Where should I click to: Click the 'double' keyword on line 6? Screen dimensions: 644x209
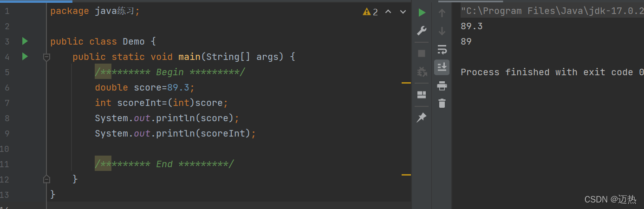click(111, 87)
